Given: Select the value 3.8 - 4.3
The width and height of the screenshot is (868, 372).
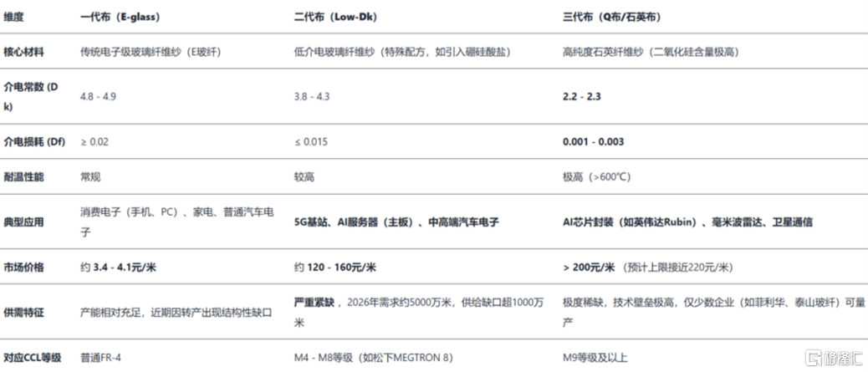Looking at the screenshot, I should [x=312, y=96].
